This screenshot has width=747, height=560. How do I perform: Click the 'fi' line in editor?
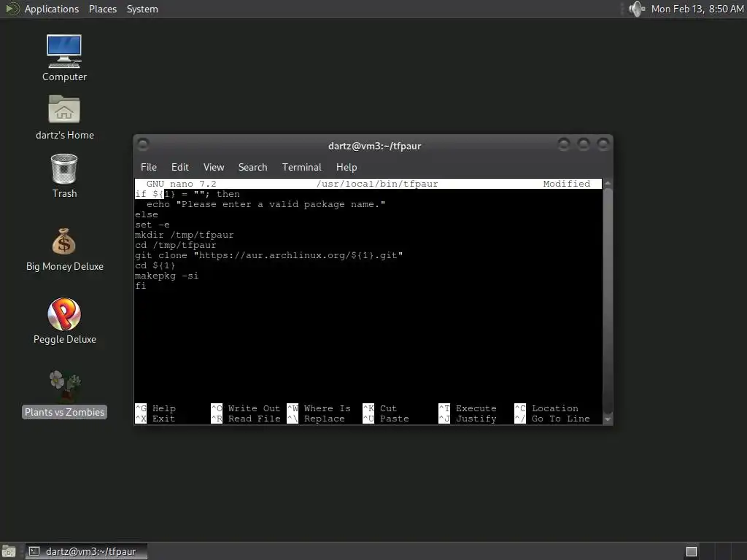pos(141,286)
